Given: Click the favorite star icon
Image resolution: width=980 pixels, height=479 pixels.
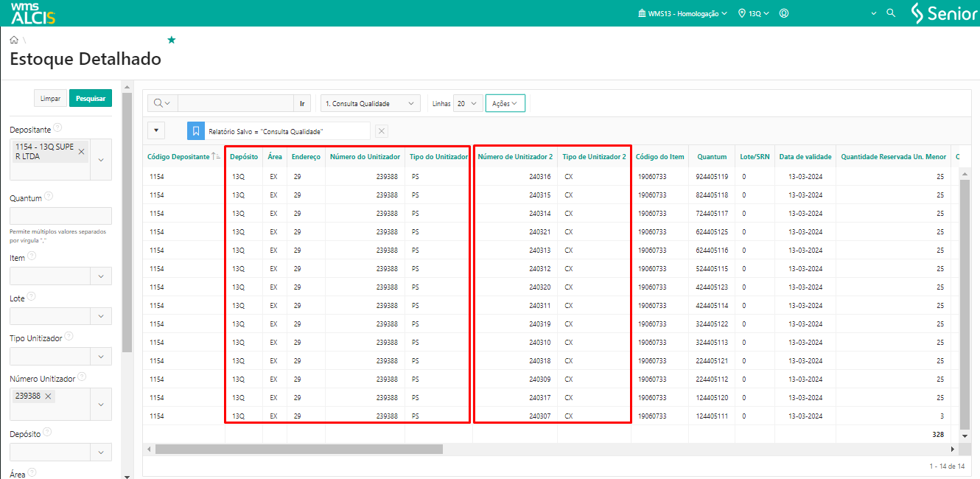Looking at the screenshot, I should (x=172, y=40).
